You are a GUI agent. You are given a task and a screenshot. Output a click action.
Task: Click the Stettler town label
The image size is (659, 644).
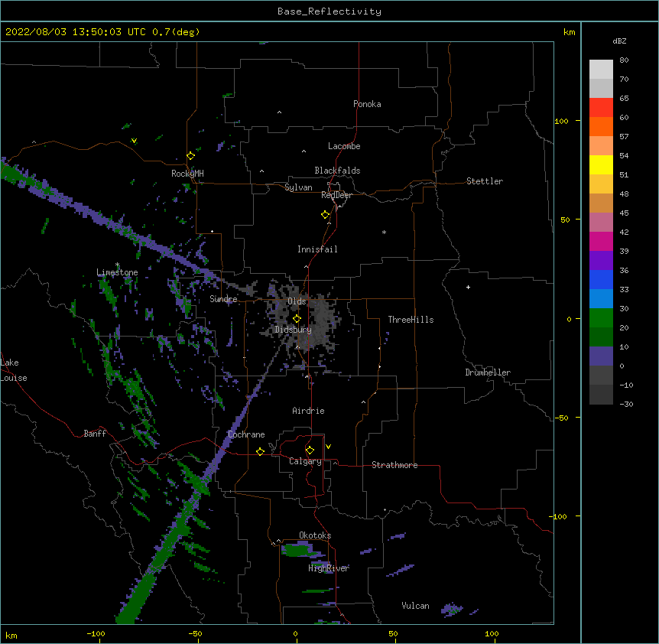[485, 181]
